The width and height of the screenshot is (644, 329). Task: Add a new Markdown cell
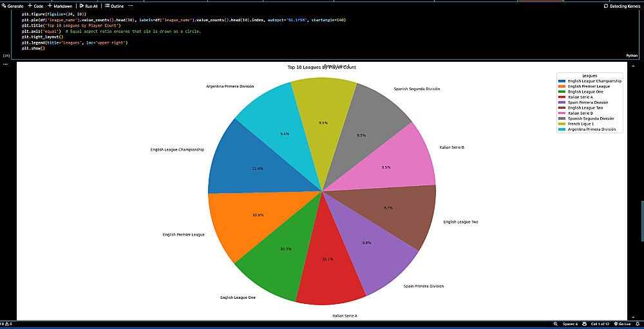coord(60,6)
